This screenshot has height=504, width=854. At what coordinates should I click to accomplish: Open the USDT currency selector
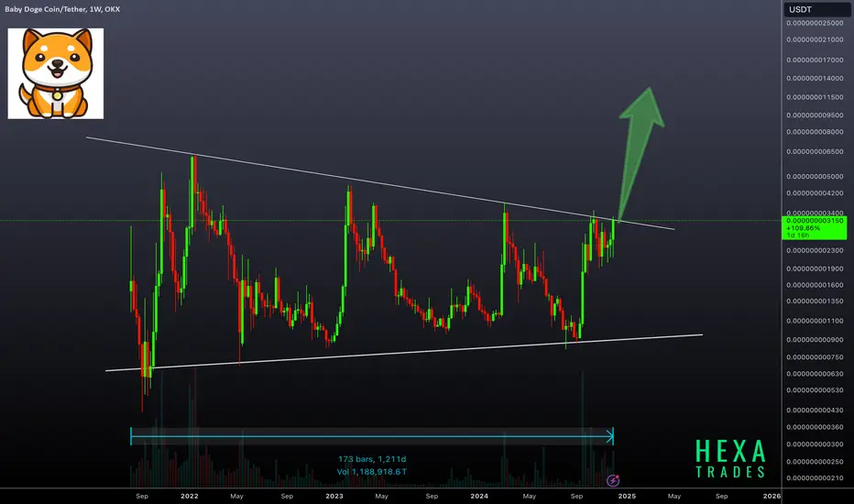click(x=816, y=9)
